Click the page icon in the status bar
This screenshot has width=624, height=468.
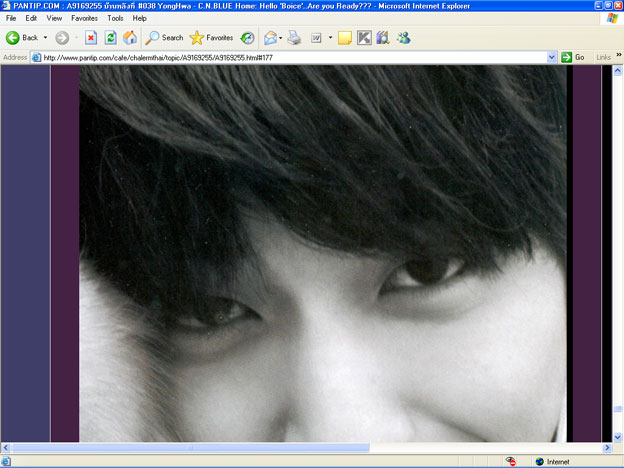point(6,462)
